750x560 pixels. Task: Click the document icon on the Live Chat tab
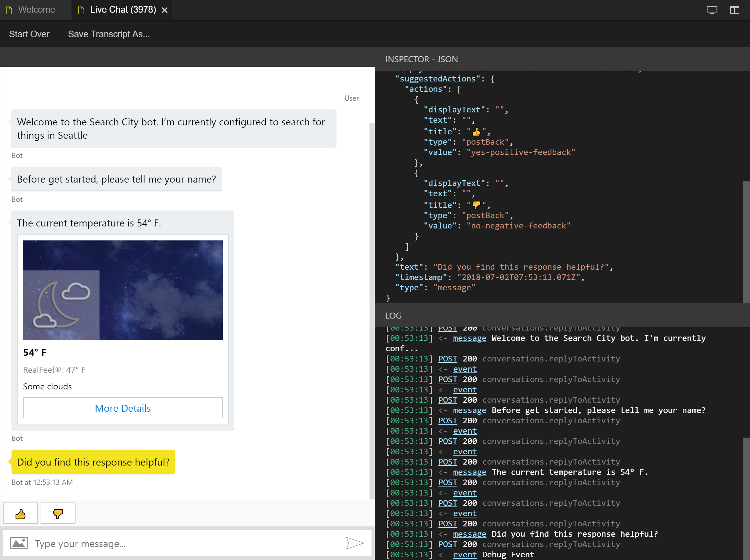pos(81,10)
